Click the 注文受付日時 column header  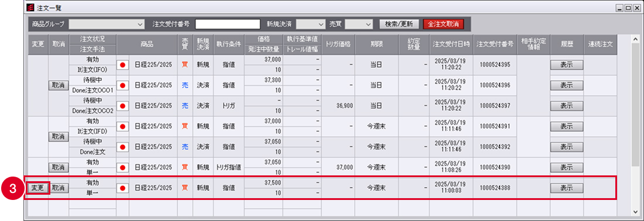(451, 44)
